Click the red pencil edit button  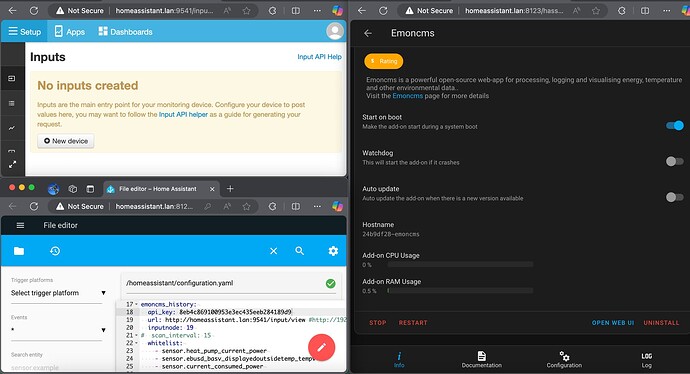[x=322, y=348]
